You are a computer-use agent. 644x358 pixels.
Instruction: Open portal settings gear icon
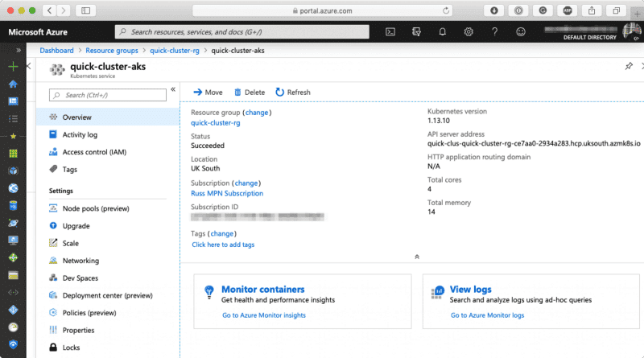(x=469, y=32)
